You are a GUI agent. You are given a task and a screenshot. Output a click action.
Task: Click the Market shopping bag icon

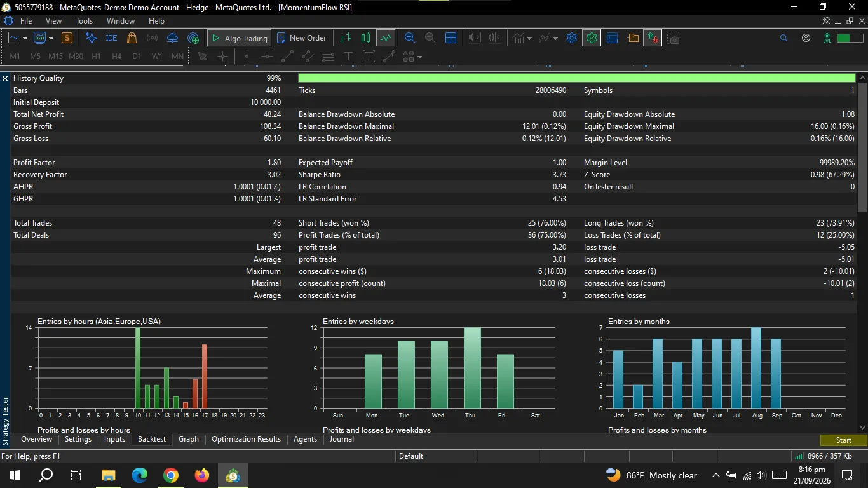pyautogui.click(x=132, y=38)
